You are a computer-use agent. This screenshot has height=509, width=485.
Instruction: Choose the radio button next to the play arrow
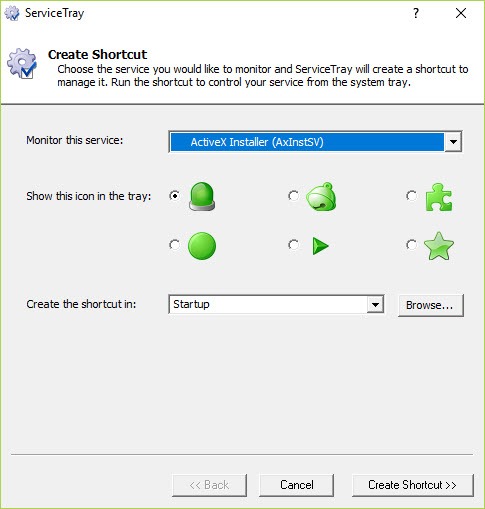[293, 245]
